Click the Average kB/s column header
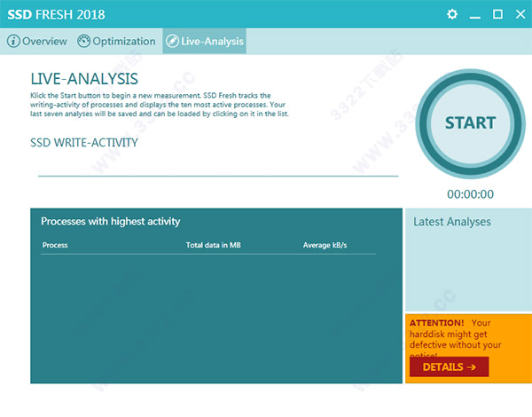The image size is (532, 417). [x=325, y=245]
